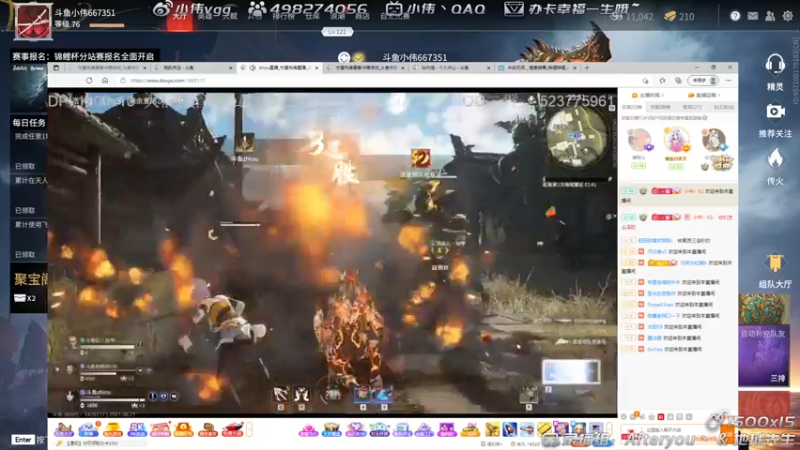Open the 主播特辑 link in chat panel

click(x=648, y=95)
